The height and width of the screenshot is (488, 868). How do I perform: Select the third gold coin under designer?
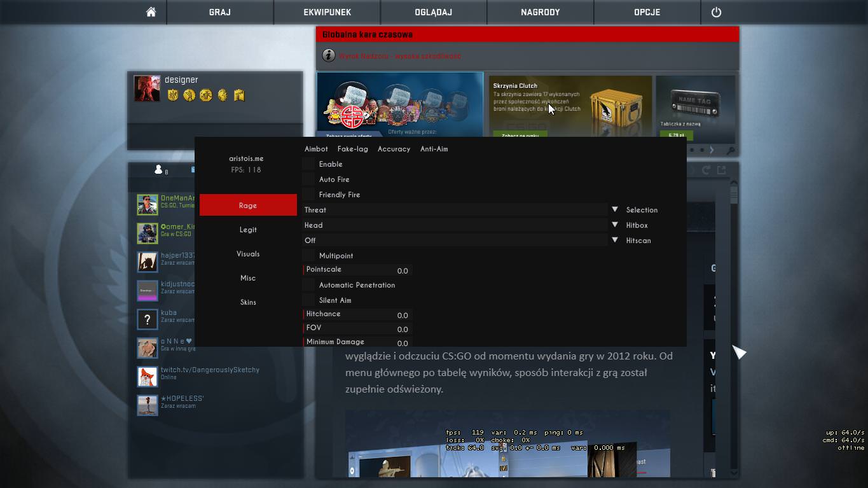205,95
